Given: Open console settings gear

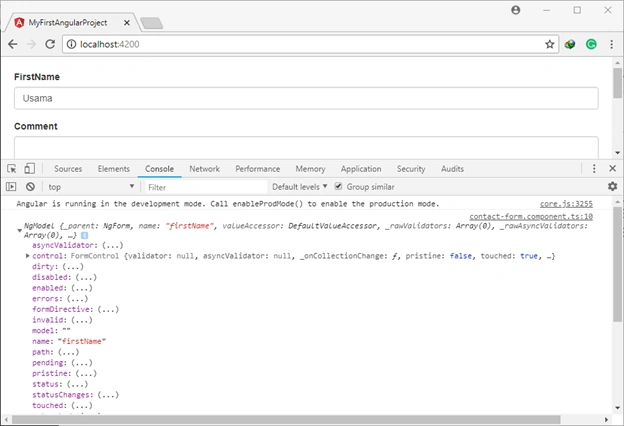Looking at the screenshot, I should pyautogui.click(x=612, y=186).
